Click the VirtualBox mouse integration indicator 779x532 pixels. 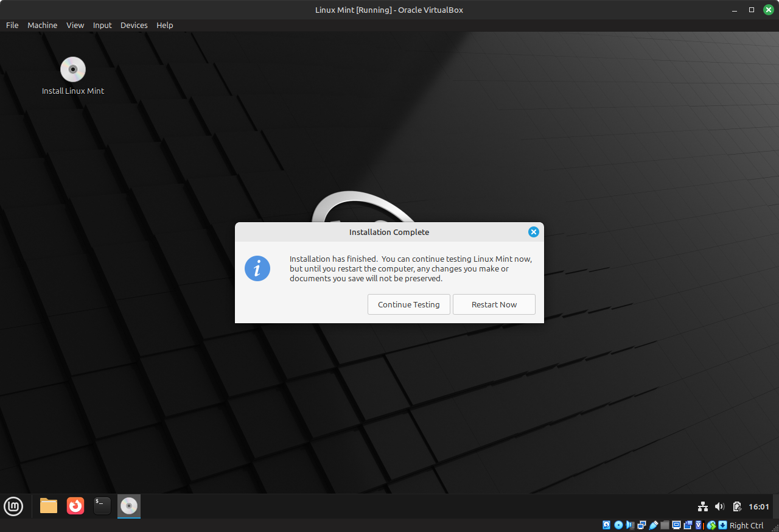pos(711,525)
